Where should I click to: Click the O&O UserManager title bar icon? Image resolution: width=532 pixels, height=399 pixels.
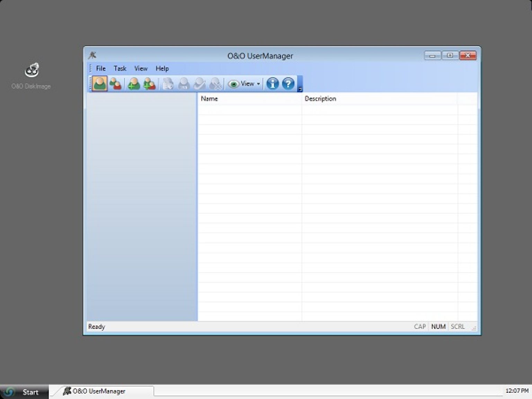point(92,55)
